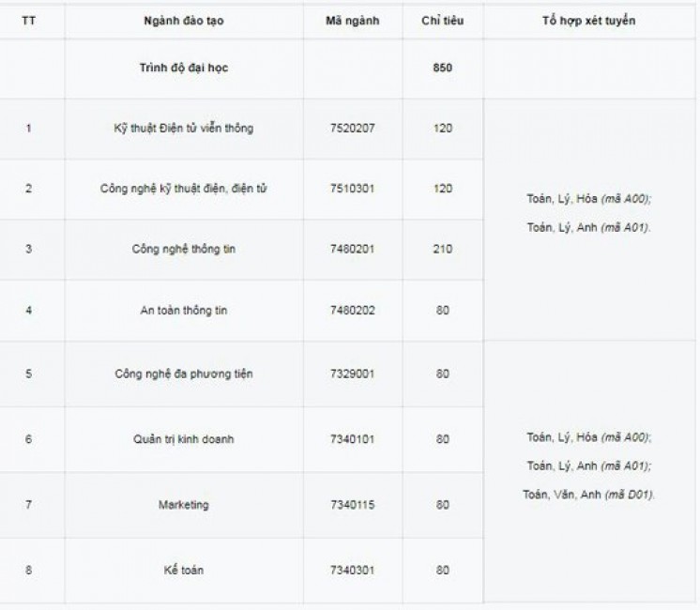700x610 pixels.
Task: Select the "Marketing" major cell
Action: point(184,505)
